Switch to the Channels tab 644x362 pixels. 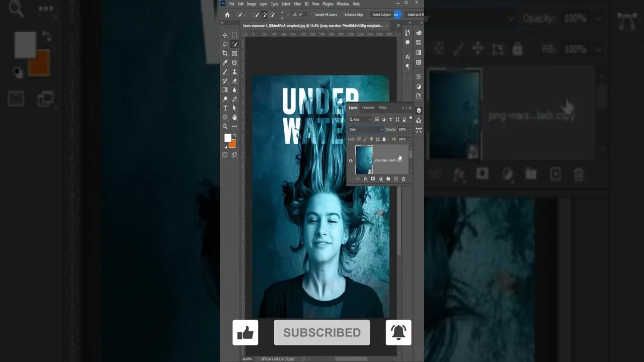pyautogui.click(x=368, y=108)
